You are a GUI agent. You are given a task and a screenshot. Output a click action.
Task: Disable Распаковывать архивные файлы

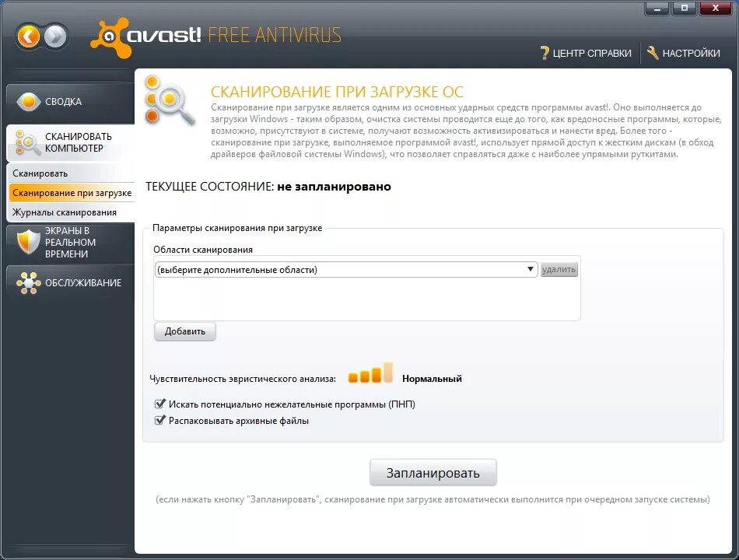[160, 421]
